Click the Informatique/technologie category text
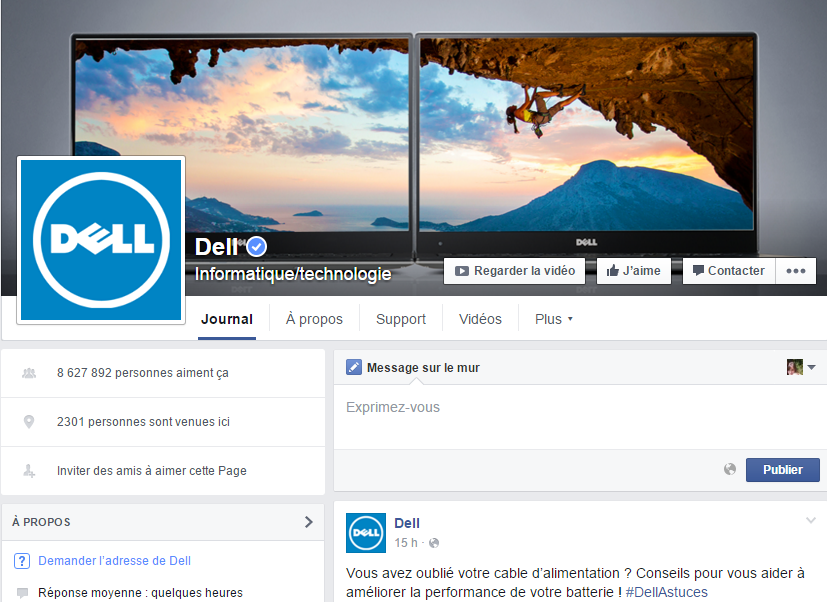Image resolution: width=827 pixels, height=602 pixels. tap(293, 274)
